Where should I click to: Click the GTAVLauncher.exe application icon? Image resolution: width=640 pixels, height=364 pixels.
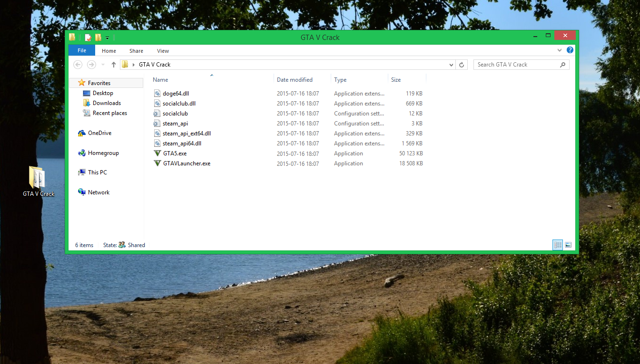click(158, 163)
